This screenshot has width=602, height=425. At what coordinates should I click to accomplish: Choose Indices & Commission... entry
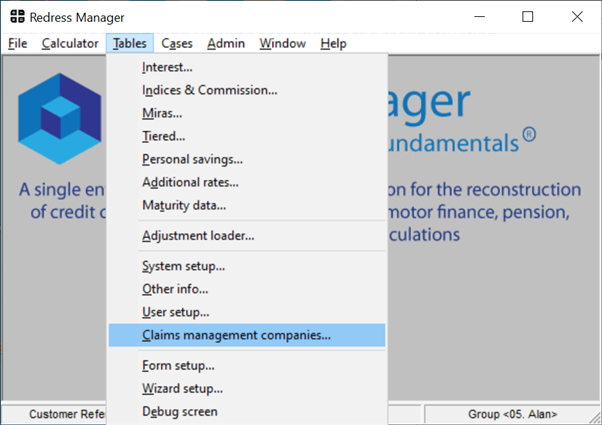click(x=247, y=90)
